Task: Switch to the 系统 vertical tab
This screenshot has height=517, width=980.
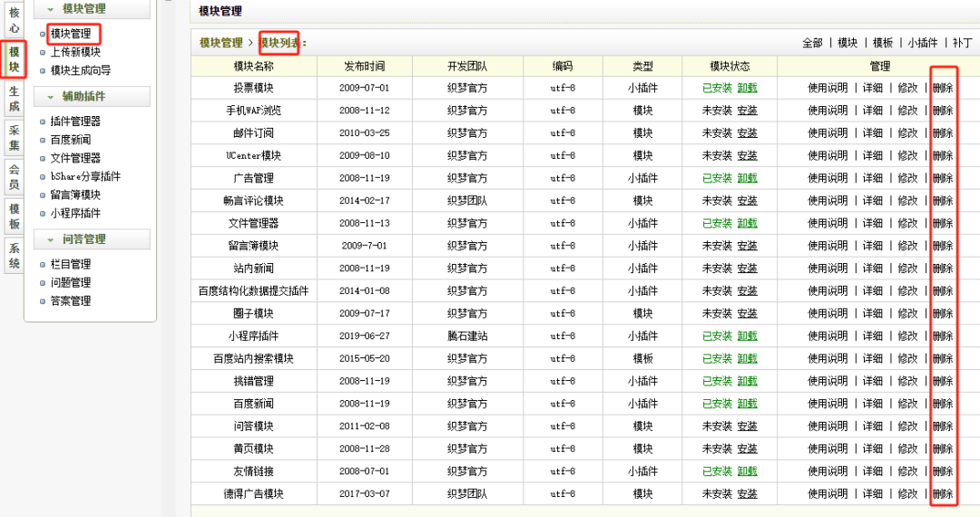Action: tap(14, 256)
